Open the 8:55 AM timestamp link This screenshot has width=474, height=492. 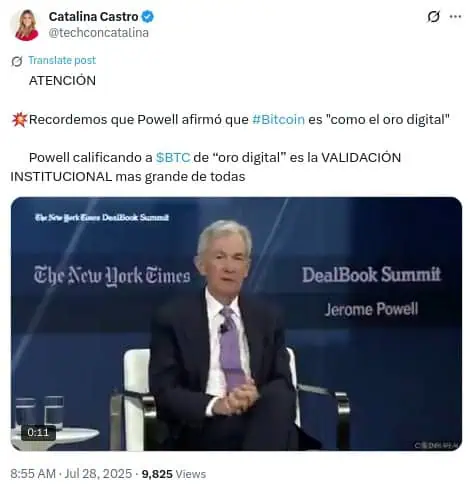pyautogui.click(x=33, y=474)
